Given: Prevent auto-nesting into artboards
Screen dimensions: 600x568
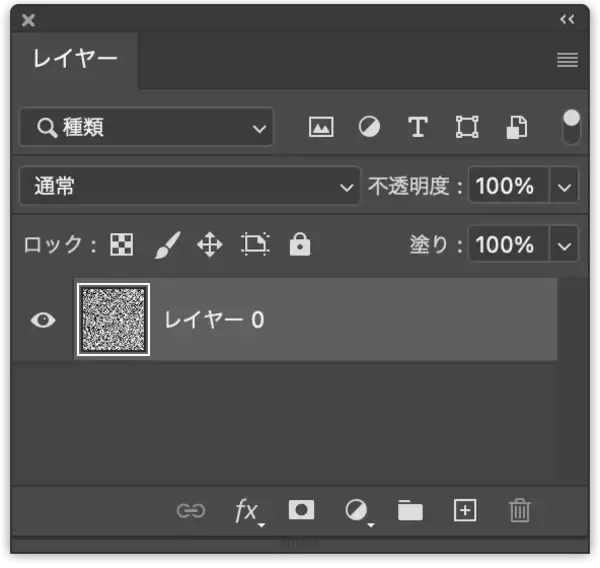Looking at the screenshot, I should [255, 244].
